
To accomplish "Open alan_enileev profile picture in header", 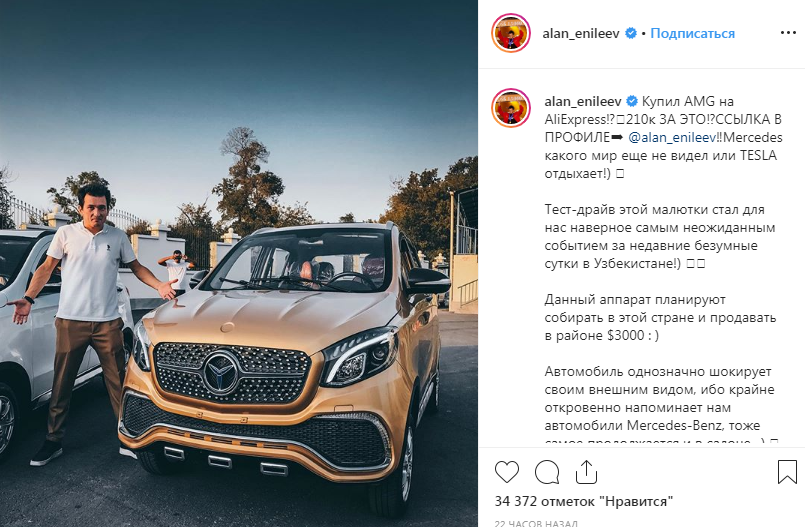I will click(511, 33).
